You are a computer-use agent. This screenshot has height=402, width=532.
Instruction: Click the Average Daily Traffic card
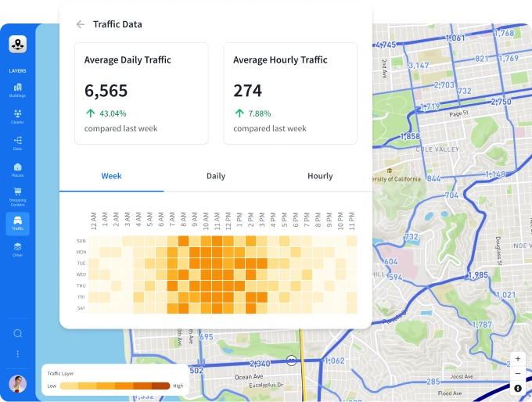(x=142, y=93)
